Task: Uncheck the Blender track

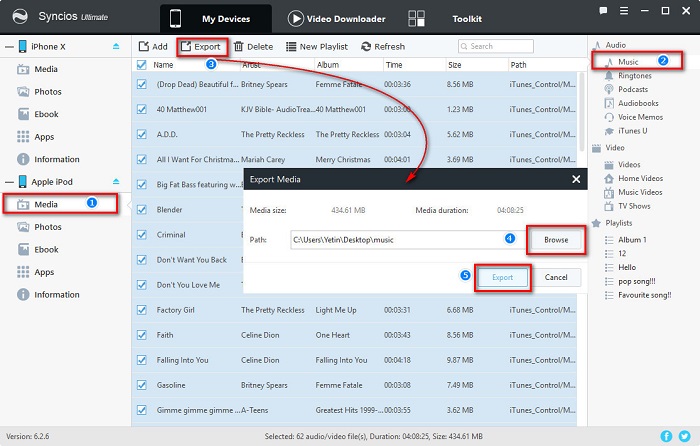Action: 142,209
